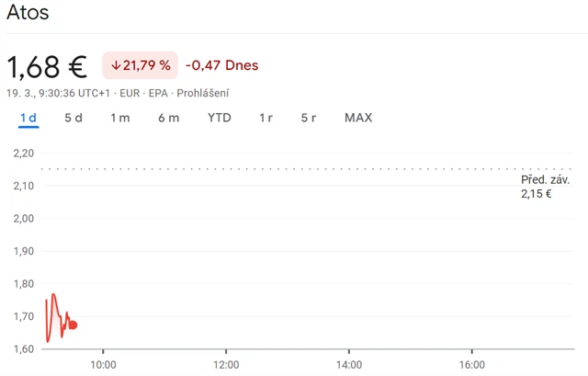The height and width of the screenshot is (376, 588).
Task: Click the Atos stock title
Action: (28, 15)
